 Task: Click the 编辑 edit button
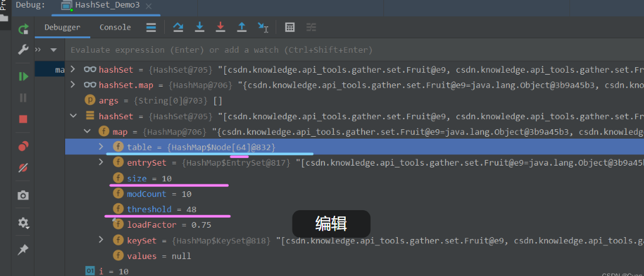(331, 224)
